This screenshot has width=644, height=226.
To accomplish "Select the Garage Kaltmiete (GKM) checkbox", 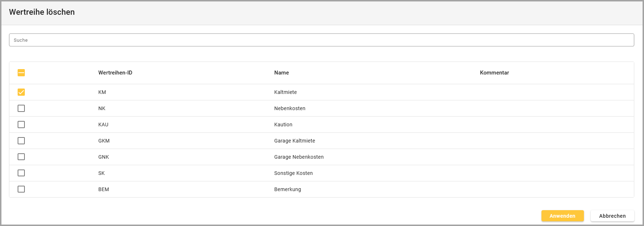I will [x=21, y=141].
